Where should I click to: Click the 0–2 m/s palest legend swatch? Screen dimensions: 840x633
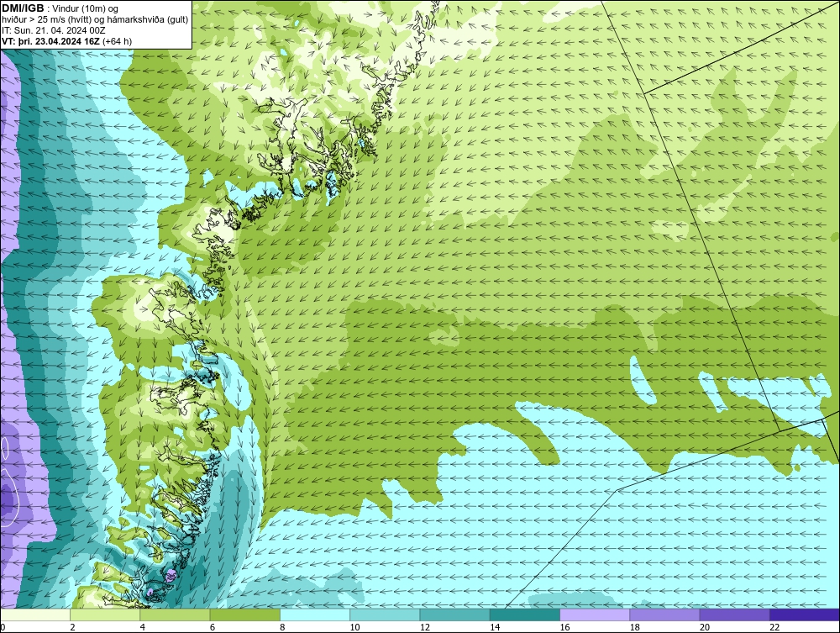(x=35, y=615)
